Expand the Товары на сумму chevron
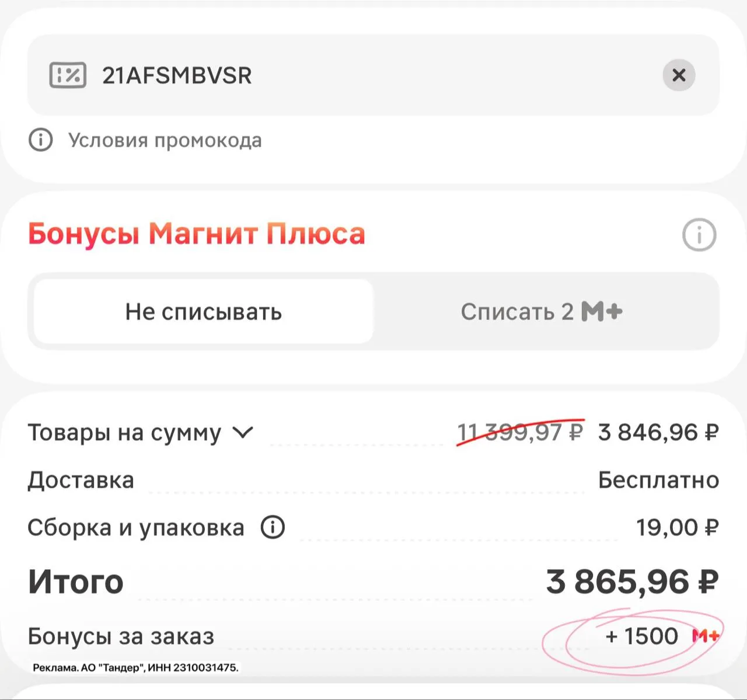 tap(243, 433)
